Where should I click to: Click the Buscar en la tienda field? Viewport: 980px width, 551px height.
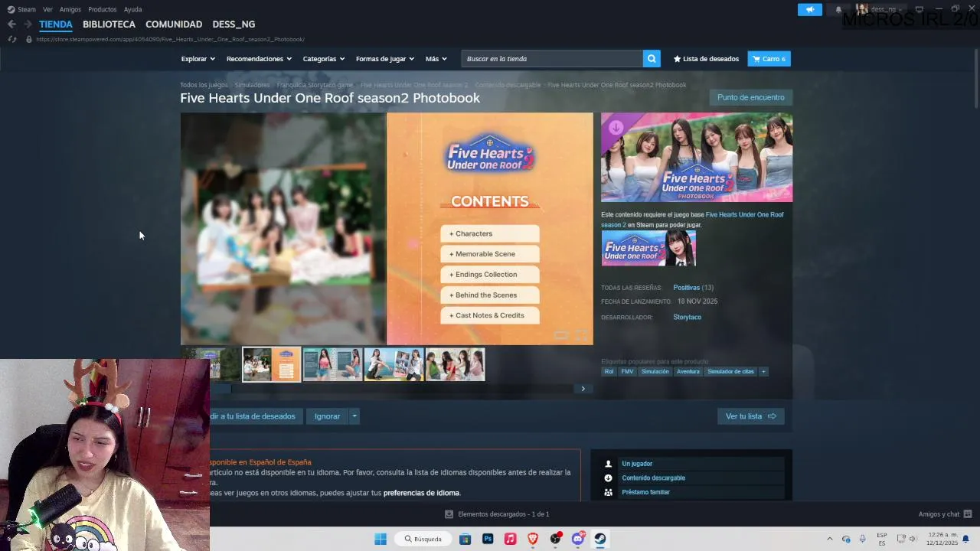(552, 59)
